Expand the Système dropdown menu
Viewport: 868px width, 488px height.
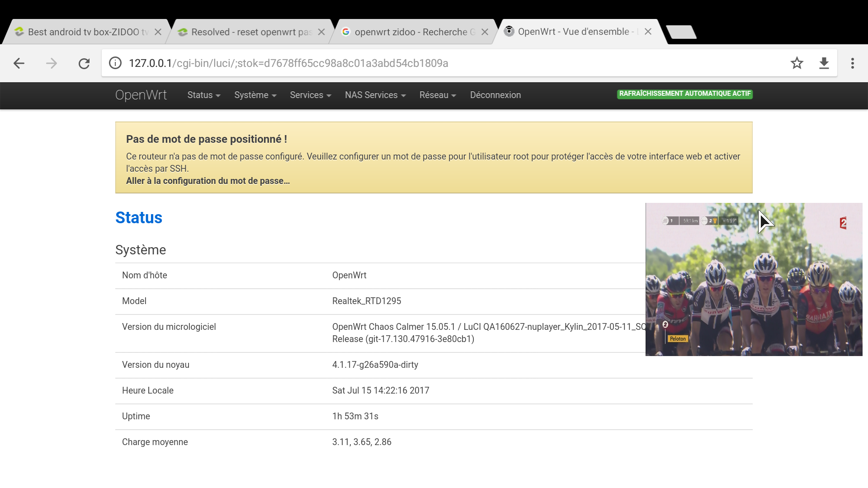pyautogui.click(x=255, y=95)
